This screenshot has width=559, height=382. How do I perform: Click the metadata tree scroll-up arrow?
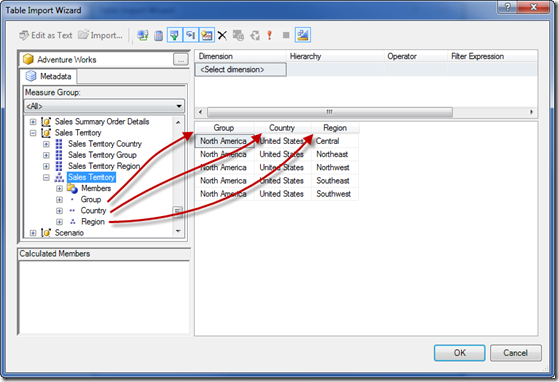click(178, 122)
